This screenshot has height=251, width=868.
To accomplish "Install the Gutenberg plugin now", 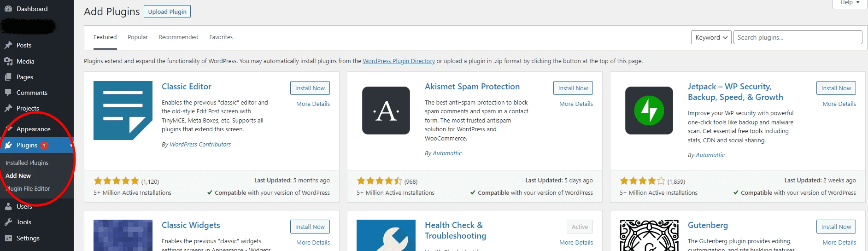I will pos(836,227).
